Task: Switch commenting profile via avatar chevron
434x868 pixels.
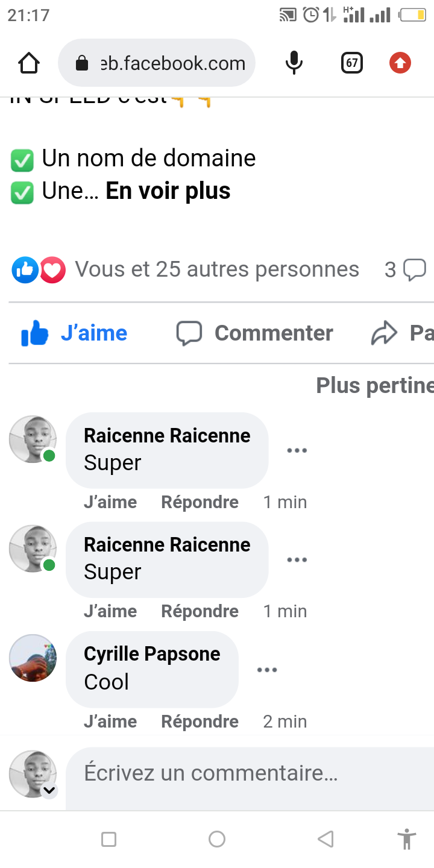Action: pos(49,790)
